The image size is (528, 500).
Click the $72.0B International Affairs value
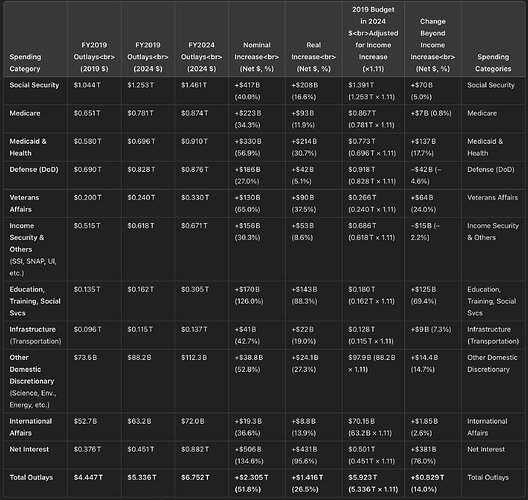[192, 421]
